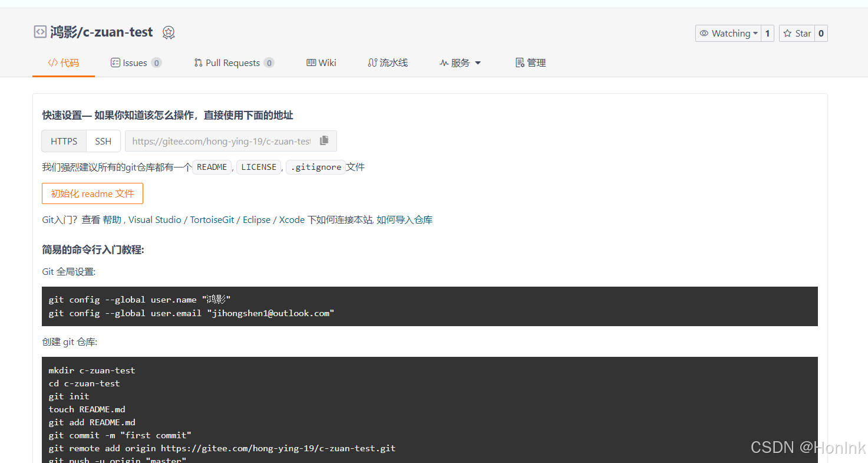868x463 pixels.
Task: Click the git add README.md command line
Action: 92,422
